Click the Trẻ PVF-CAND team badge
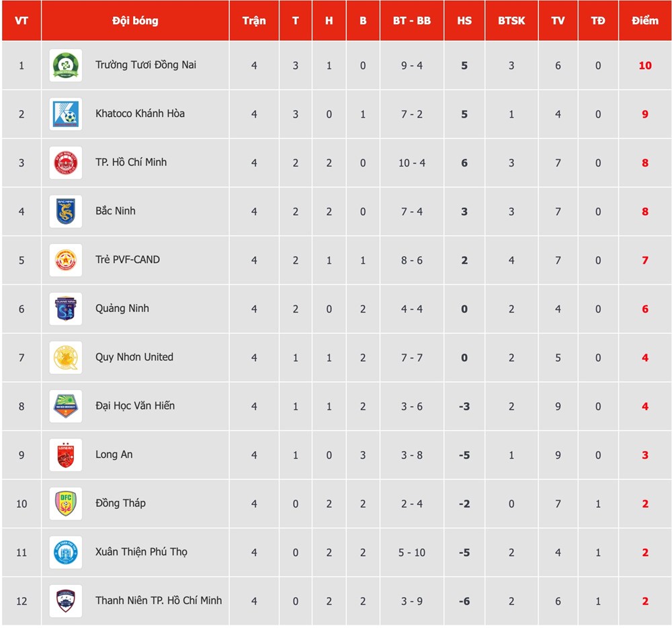 [66, 260]
